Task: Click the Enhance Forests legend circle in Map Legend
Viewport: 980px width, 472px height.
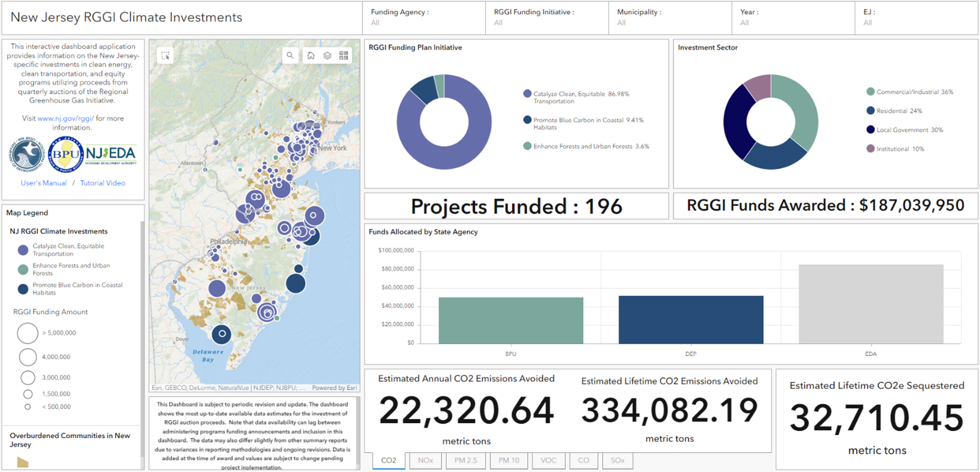Action: 23,270
